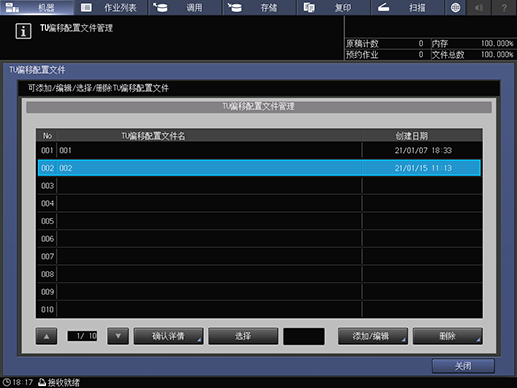Click creation date 21/01/15 11:13
This screenshot has height=388, width=517.
tap(423, 168)
